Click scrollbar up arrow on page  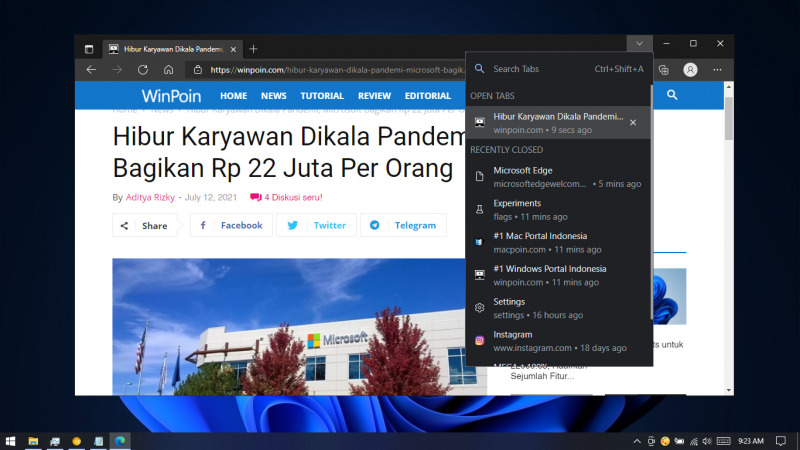click(x=729, y=87)
